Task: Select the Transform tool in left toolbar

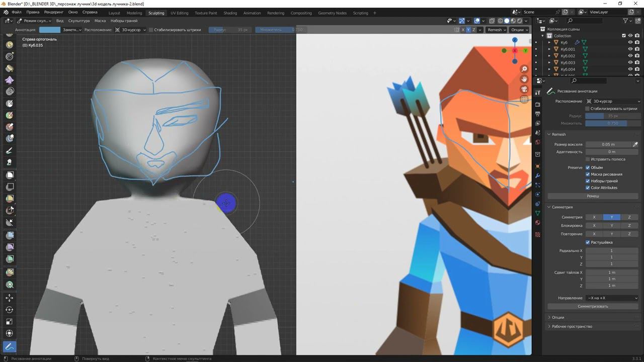Action: point(10,333)
